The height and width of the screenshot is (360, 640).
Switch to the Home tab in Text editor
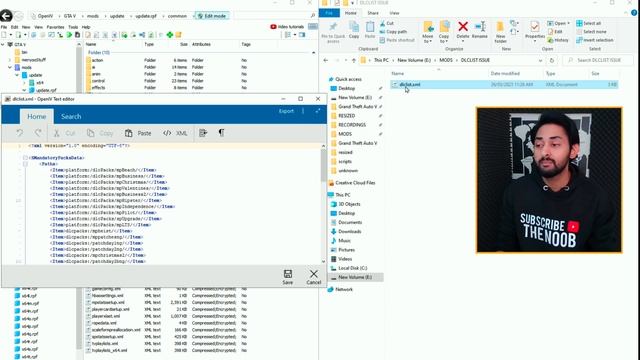click(37, 116)
